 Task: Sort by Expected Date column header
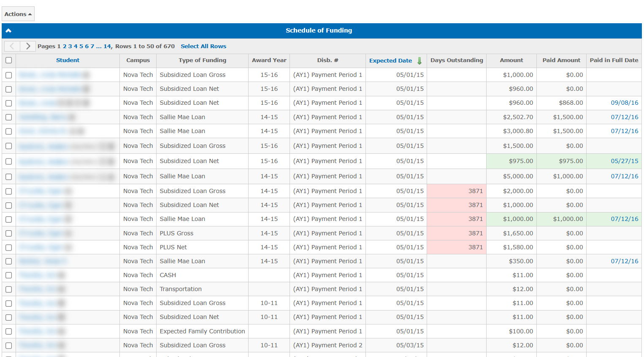tap(390, 60)
